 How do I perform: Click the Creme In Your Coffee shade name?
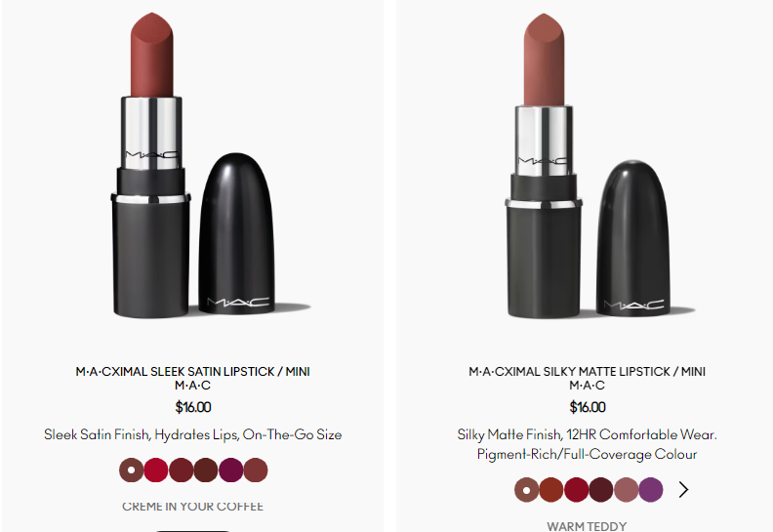pyautogui.click(x=192, y=507)
